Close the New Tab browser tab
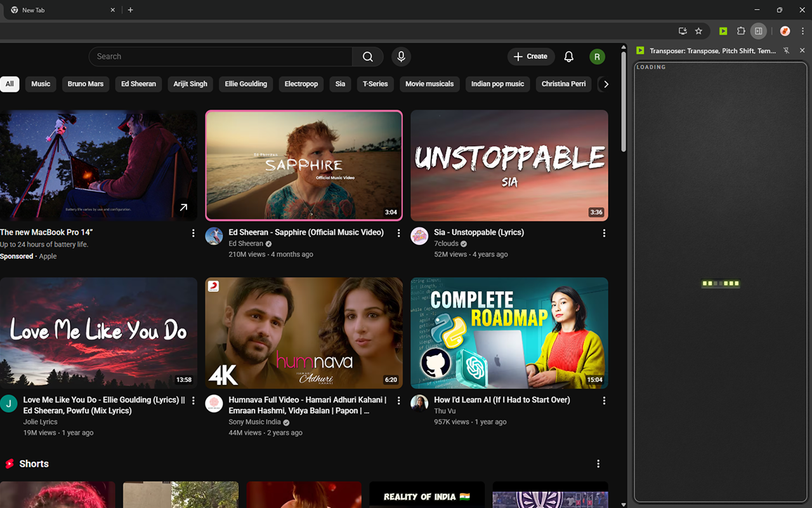This screenshot has width=812, height=508. tap(113, 10)
